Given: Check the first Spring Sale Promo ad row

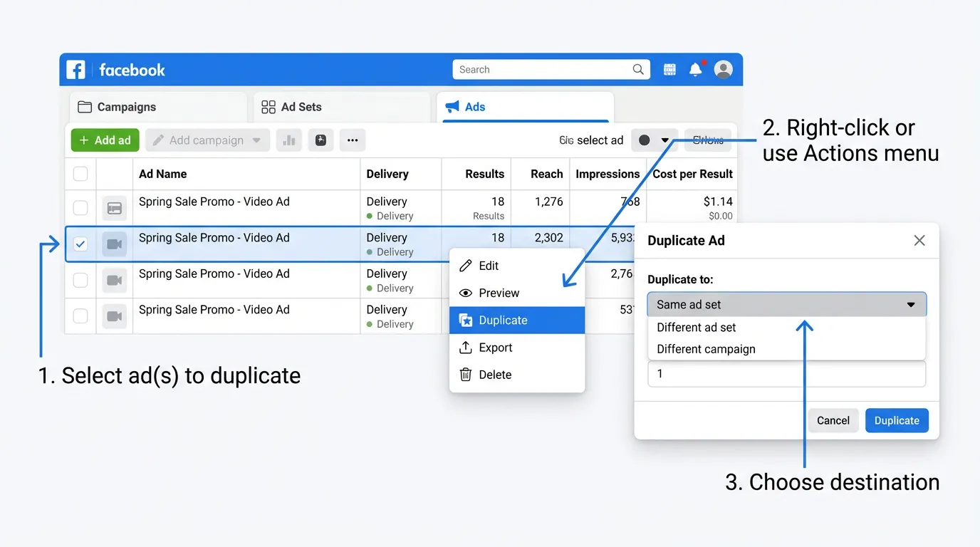Looking at the screenshot, I should [x=80, y=207].
